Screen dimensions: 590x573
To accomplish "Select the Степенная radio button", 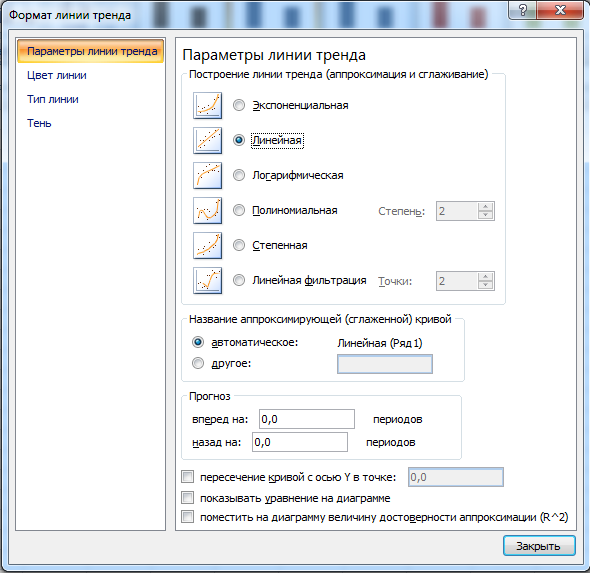I will click(x=239, y=245).
